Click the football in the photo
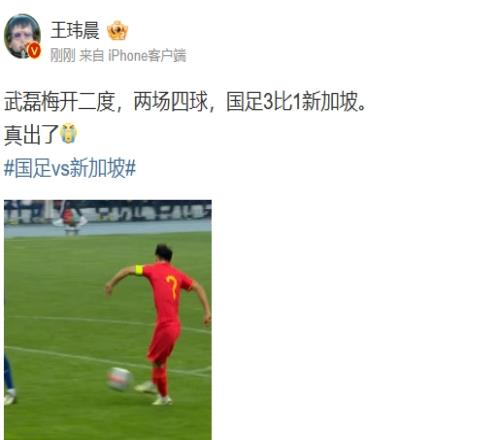 120,379
